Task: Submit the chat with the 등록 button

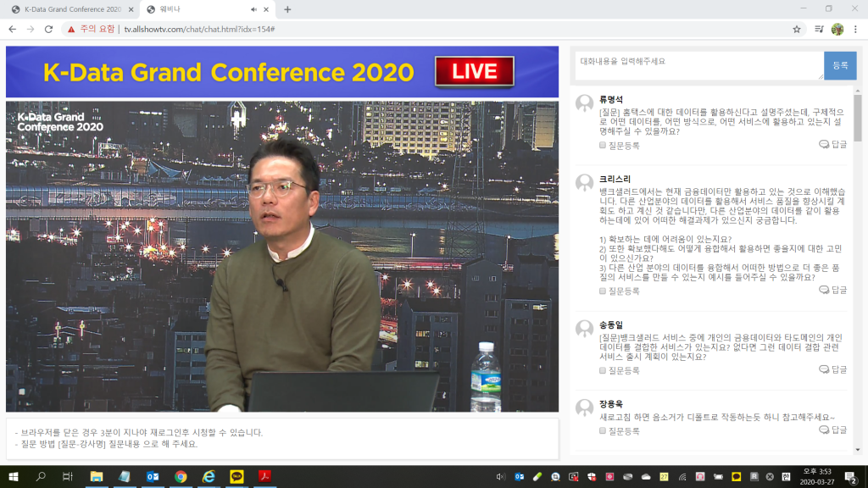Action: (840, 66)
